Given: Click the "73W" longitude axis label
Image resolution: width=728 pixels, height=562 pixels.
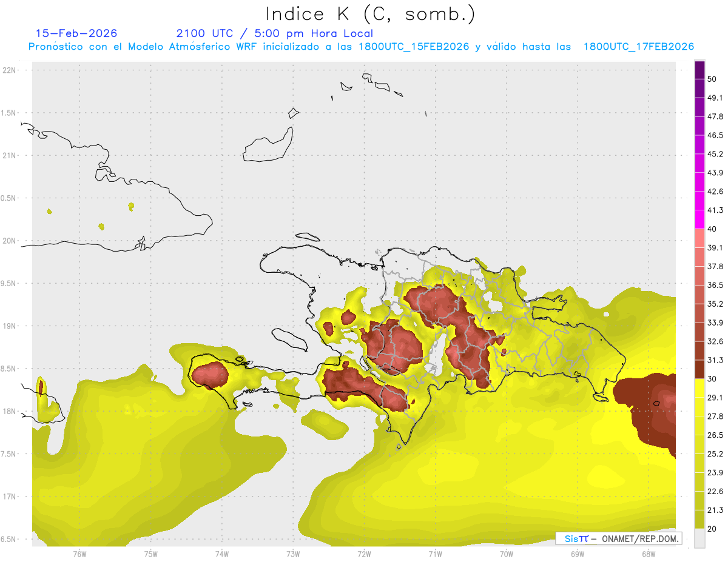Looking at the screenshot, I should click(293, 554).
